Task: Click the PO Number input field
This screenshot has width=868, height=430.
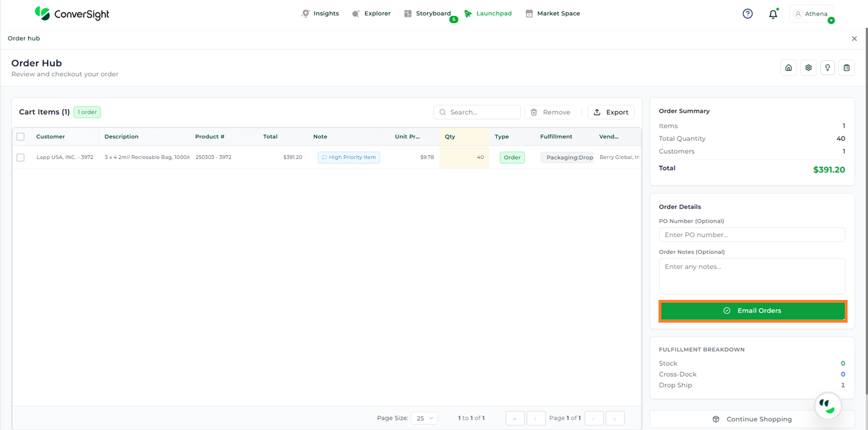Action: 752,235
